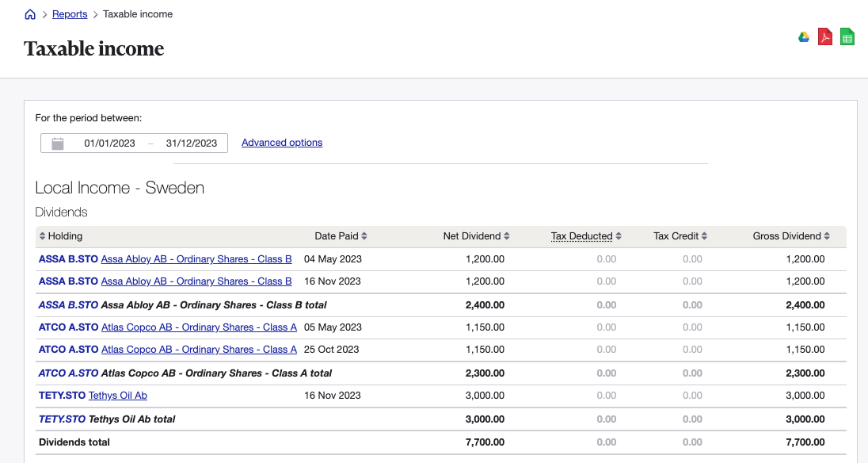The height and width of the screenshot is (463, 868).
Task: Select date 04 May 2023 cell
Action: (333, 259)
